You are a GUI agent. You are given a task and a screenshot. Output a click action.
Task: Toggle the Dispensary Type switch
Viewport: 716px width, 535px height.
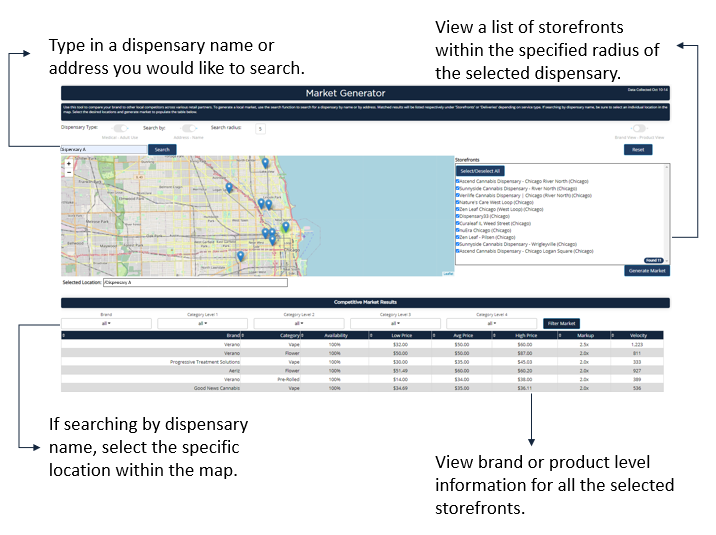tap(122, 128)
